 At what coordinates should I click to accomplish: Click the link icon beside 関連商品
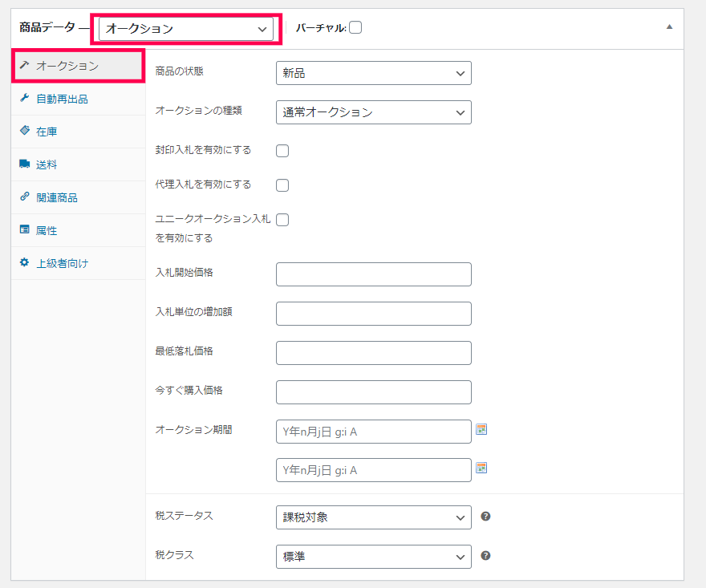point(24,197)
